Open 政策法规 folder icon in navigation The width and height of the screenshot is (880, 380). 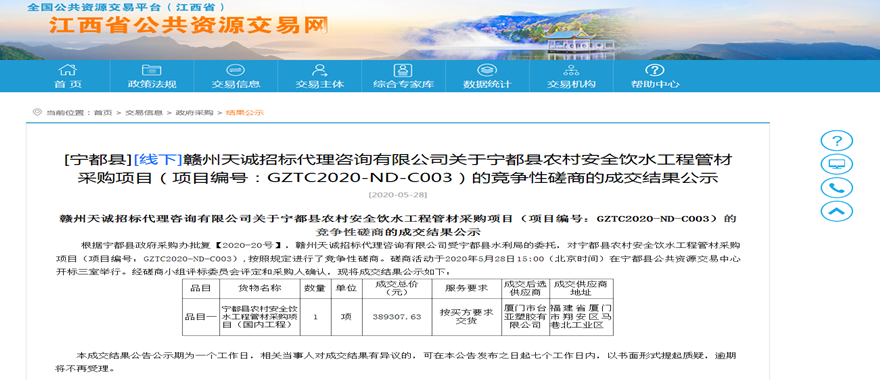(x=152, y=70)
